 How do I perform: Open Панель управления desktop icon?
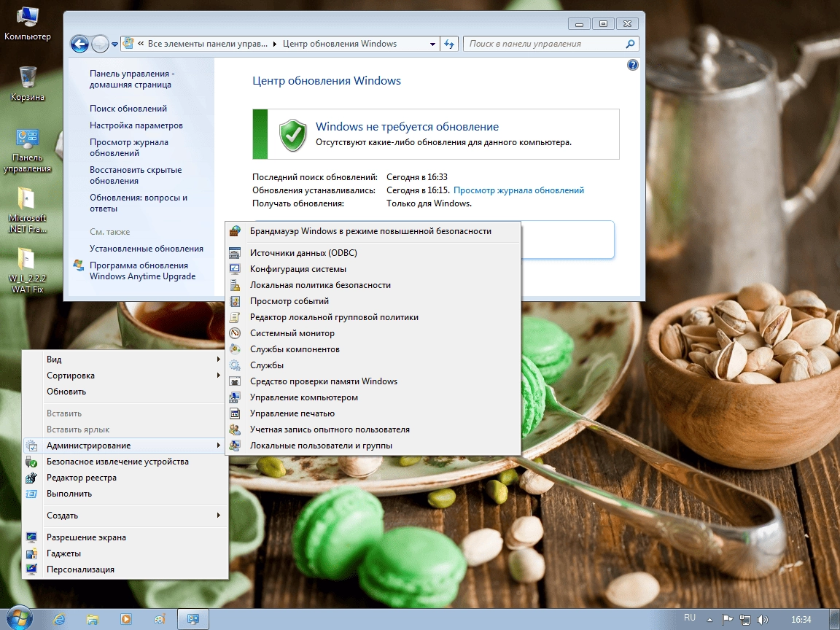27,151
